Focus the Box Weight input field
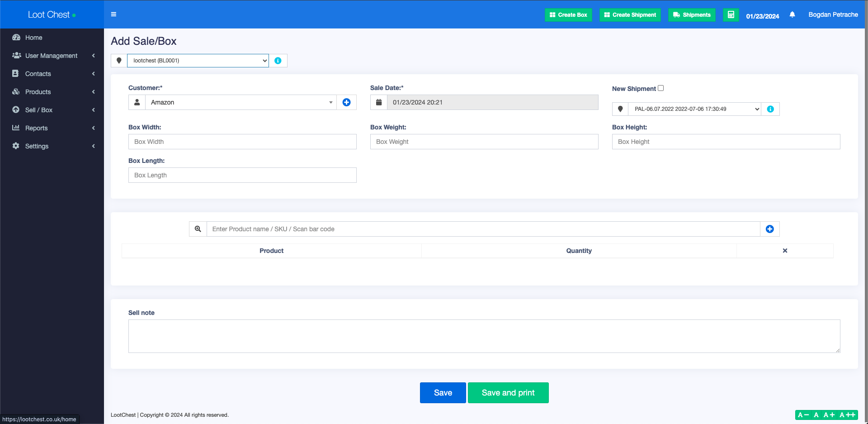The width and height of the screenshot is (868, 424). (x=484, y=142)
